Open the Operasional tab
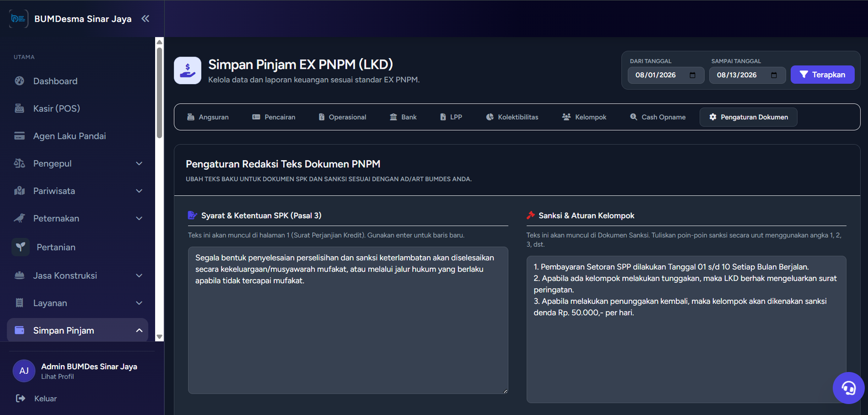This screenshot has height=415, width=868. tap(342, 117)
